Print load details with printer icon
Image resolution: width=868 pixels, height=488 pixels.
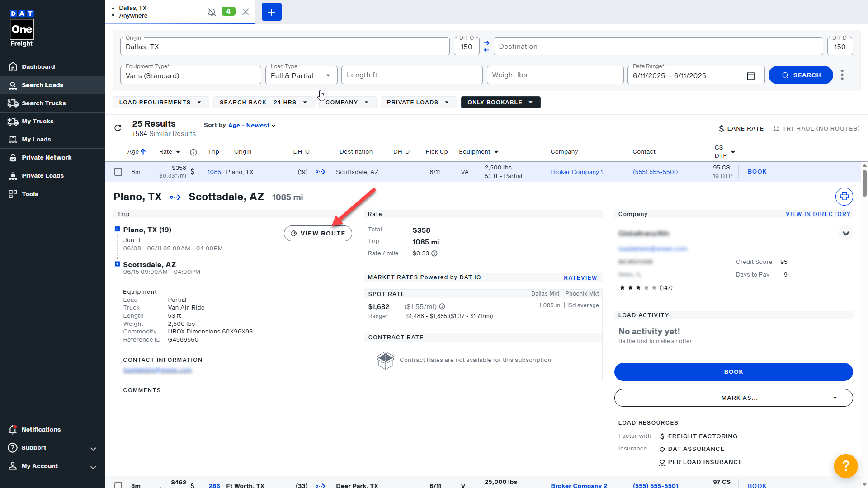tap(844, 197)
